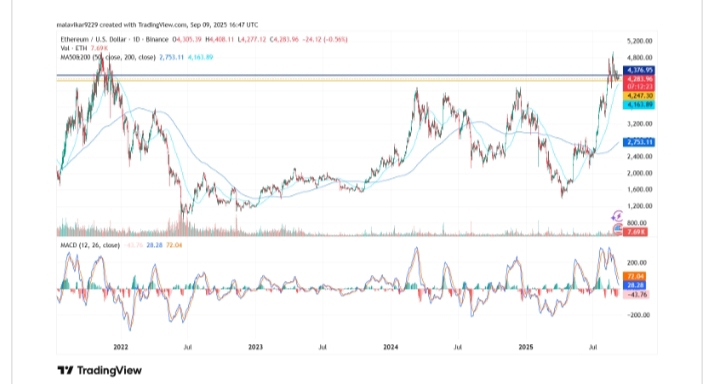Viewport: 716px width, 384px height.
Task: Click the MA legend value 2,753.11
Action: click(171, 57)
